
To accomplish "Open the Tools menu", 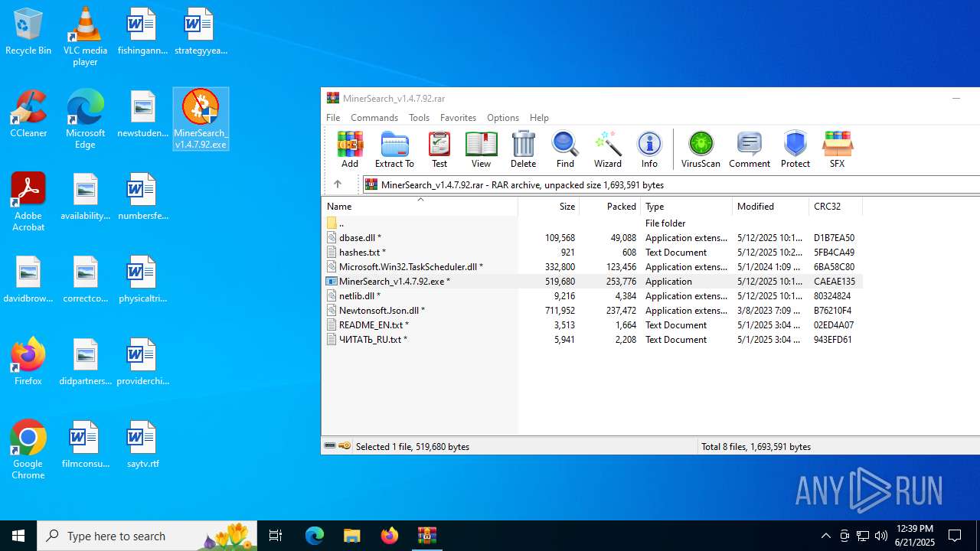I will (419, 117).
